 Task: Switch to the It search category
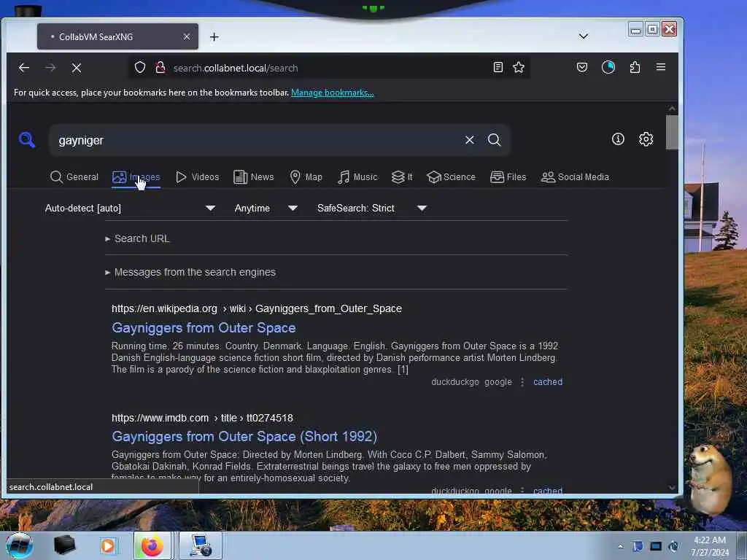402,177
